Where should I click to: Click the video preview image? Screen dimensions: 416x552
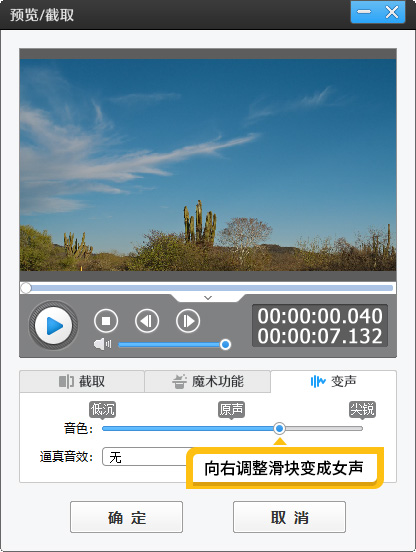pos(208,165)
